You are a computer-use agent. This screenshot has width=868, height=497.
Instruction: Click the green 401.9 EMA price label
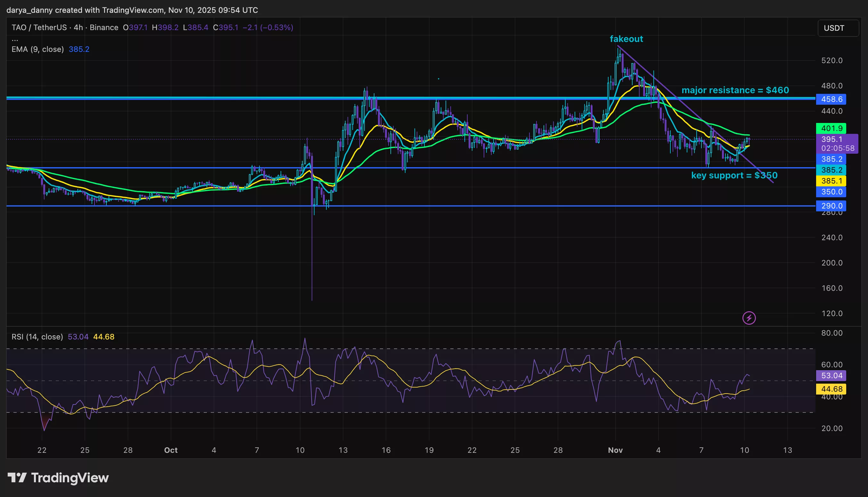pyautogui.click(x=831, y=128)
